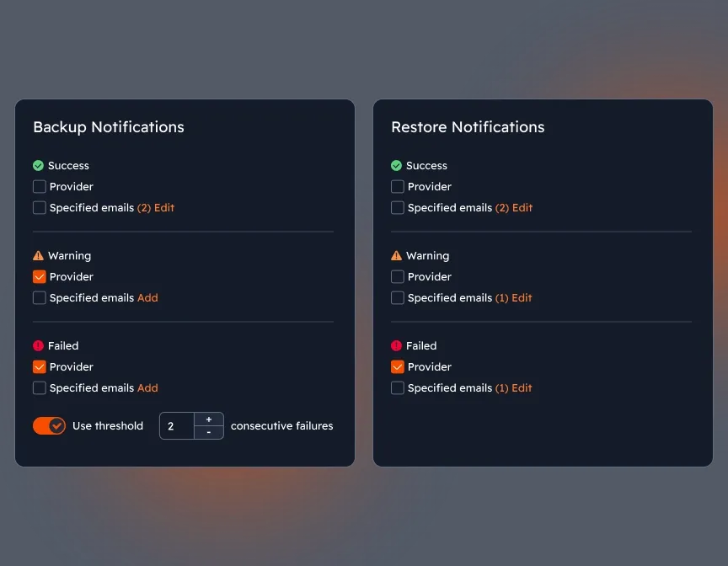Edit specified emails for Restore Failed
Image resolution: width=728 pixels, height=566 pixels.
(x=523, y=387)
